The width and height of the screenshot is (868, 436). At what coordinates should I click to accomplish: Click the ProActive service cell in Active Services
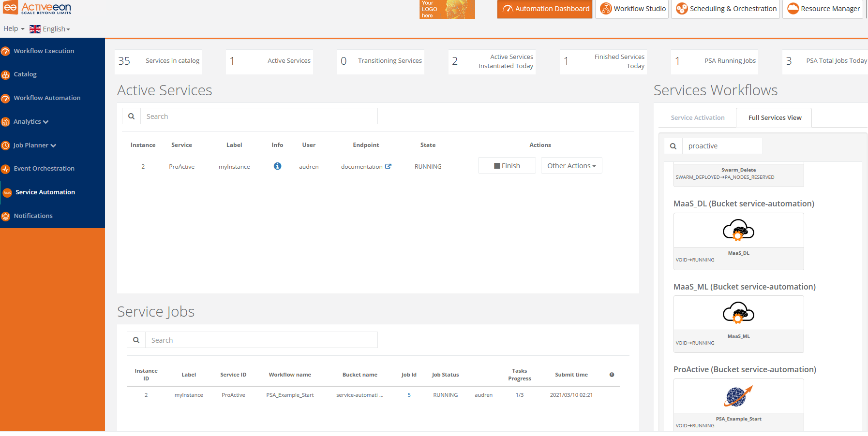(x=181, y=166)
